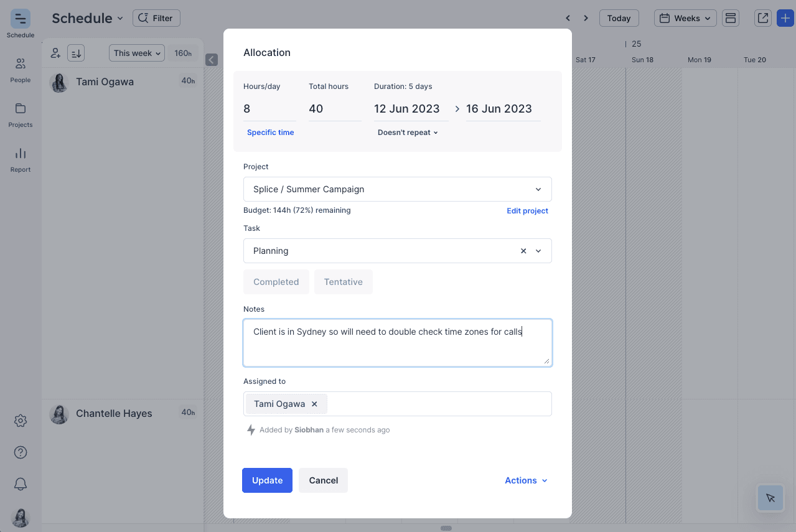The image size is (796, 532).
Task: Click the row density icon beside Weeks
Action: tap(731, 18)
